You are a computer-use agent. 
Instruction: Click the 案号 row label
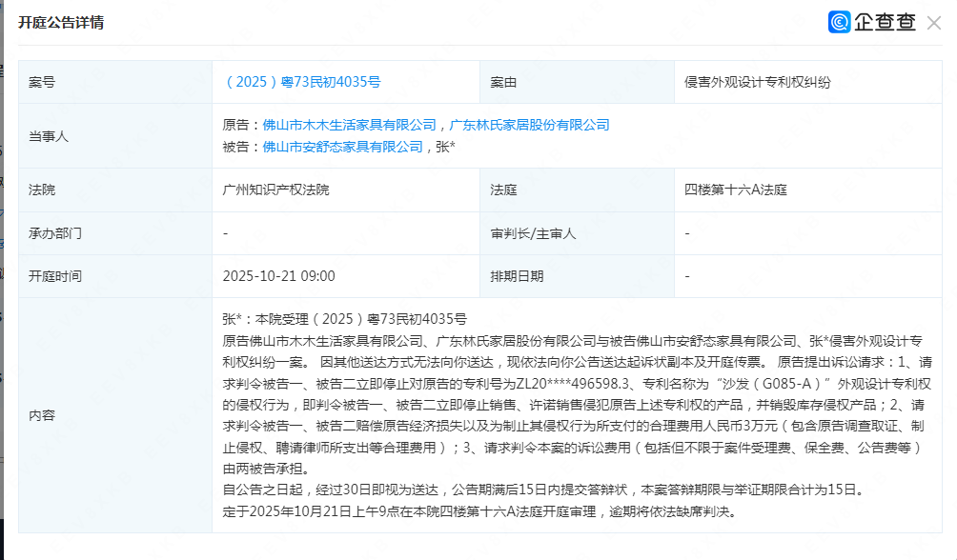42,83
